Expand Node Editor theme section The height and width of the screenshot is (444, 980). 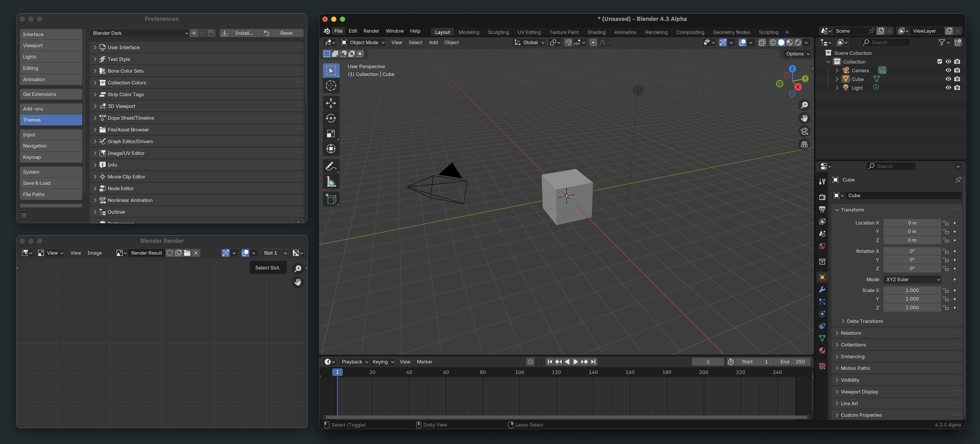pyautogui.click(x=197, y=188)
